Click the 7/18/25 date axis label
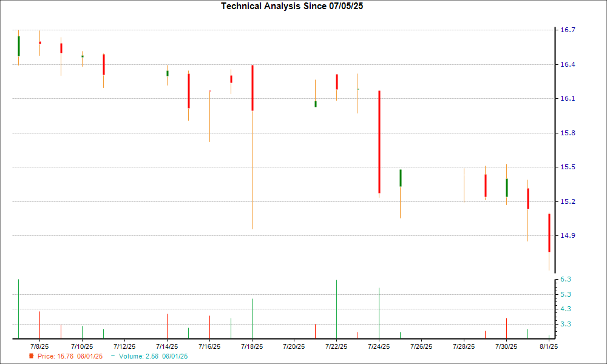The height and width of the screenshot is (364, 607). click(252, 346)
